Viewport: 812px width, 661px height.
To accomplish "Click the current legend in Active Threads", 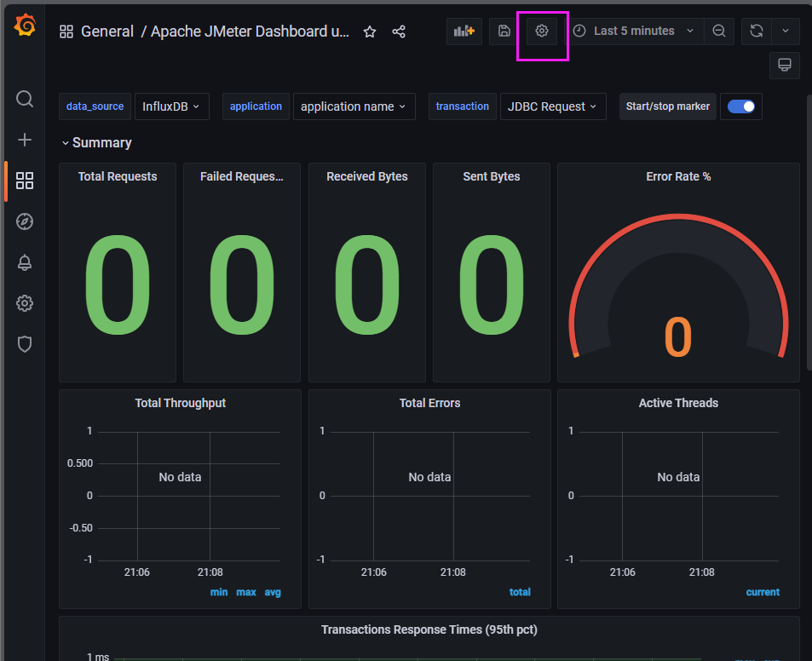I will (x=763, y=592).
